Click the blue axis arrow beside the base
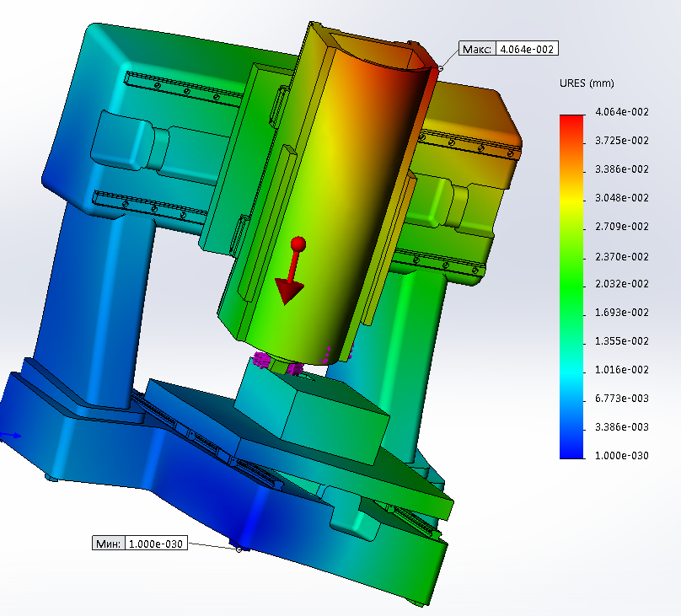The width and height of the screenshot is (681, 616). pos(9,436)
